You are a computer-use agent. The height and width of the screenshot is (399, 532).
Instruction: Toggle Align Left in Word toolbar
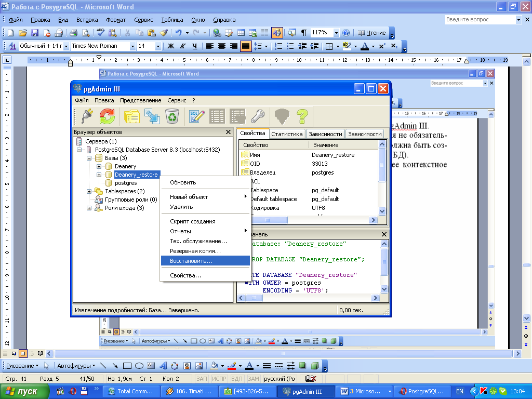(210, 46)
